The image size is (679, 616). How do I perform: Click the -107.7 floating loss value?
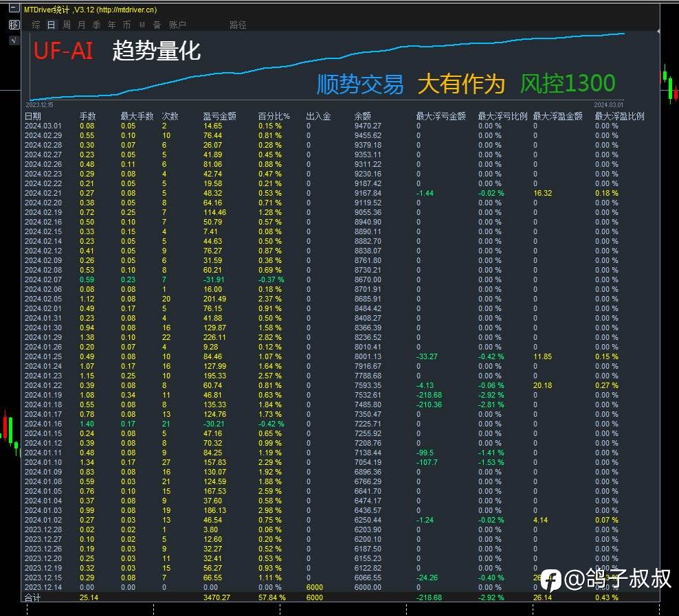point(427,462)
